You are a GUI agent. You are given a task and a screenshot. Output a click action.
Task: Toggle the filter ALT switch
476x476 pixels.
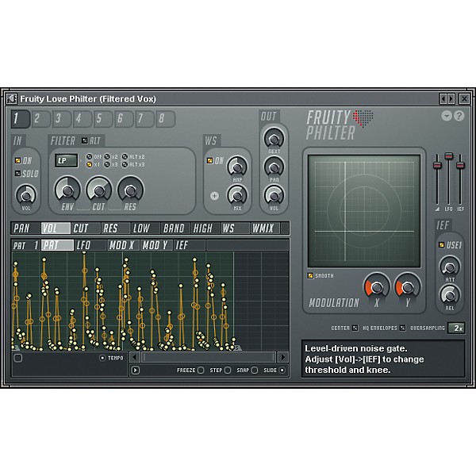pos(84,140)
